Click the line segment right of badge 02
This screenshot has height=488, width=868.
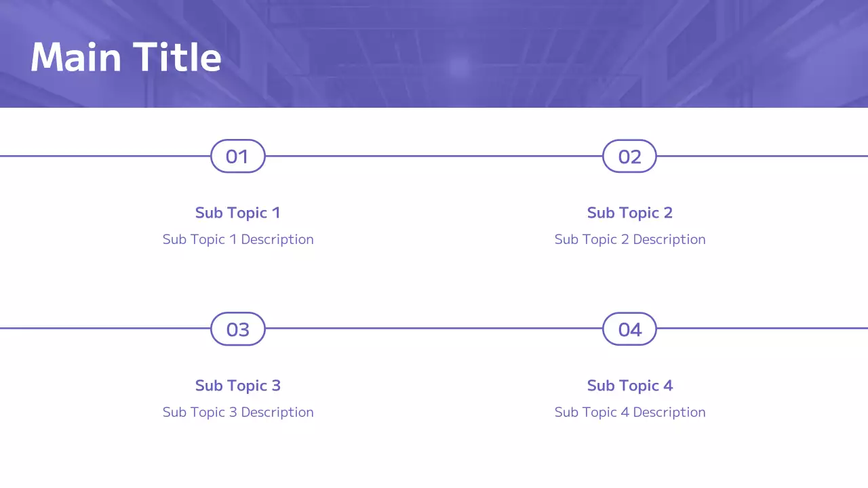click(x=762, y=156)
